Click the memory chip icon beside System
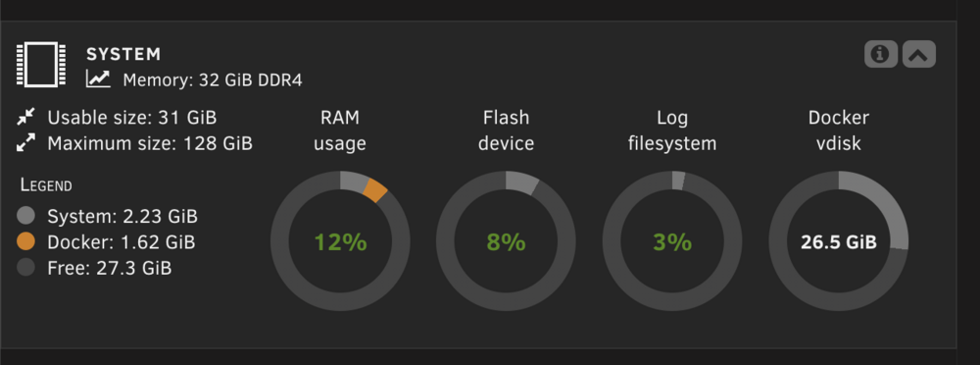Viewport: 980px width, 365px height. 41,65
